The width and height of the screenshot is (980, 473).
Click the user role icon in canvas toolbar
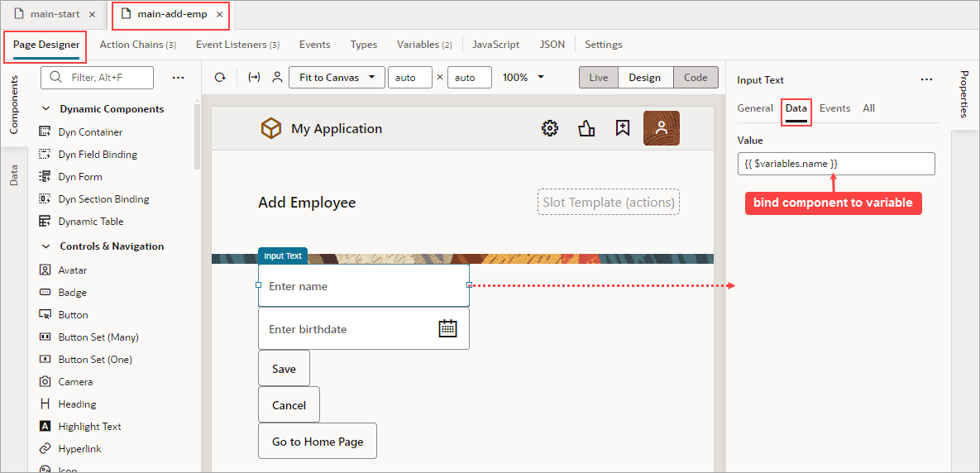point(277,78)
